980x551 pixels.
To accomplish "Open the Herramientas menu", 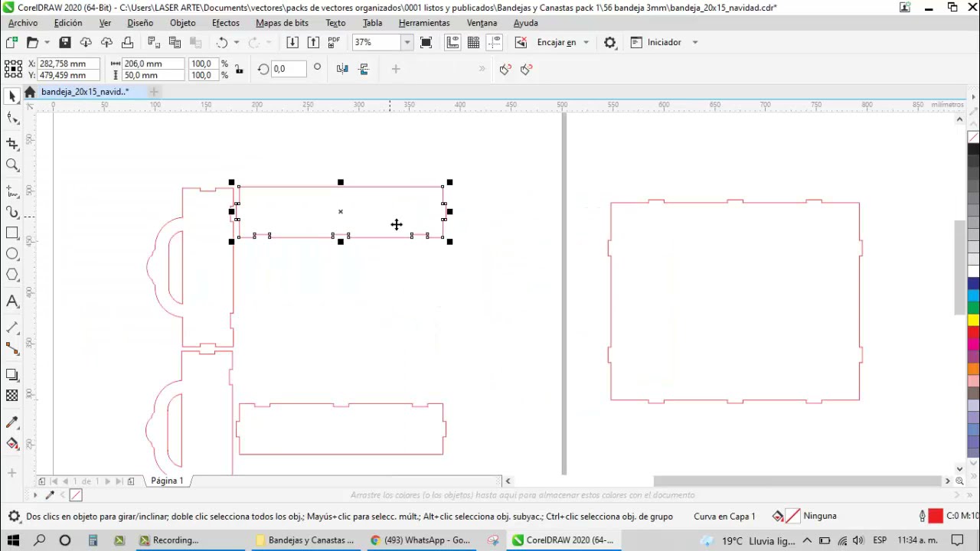I will (x=424, y=23).
